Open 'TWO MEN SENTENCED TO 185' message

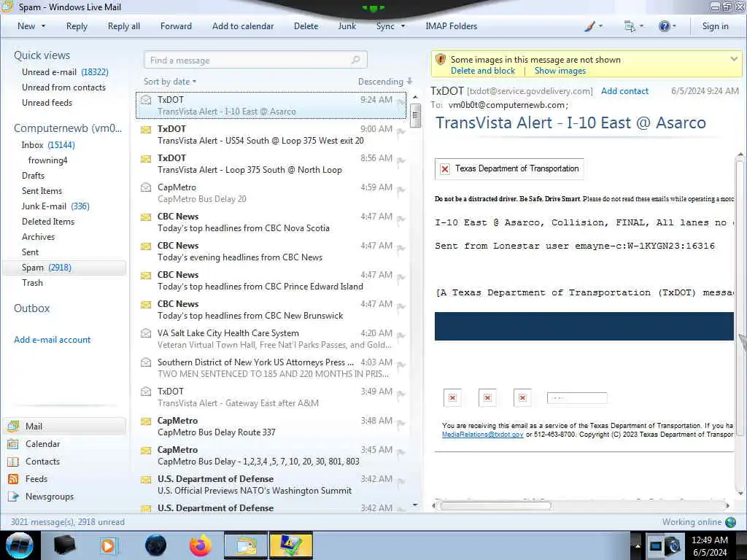pyautogui.click(x=273, y=368)
